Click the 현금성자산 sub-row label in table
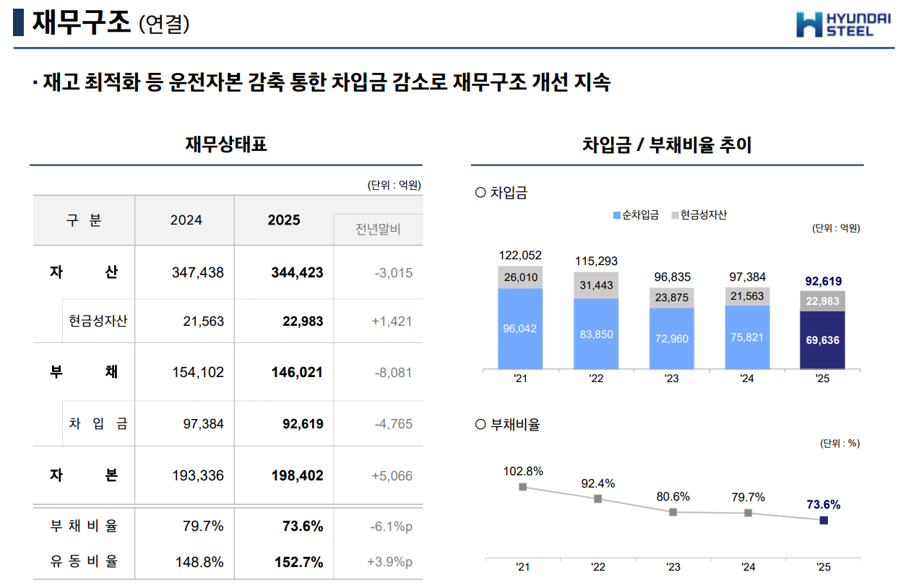 click(98, 321)
